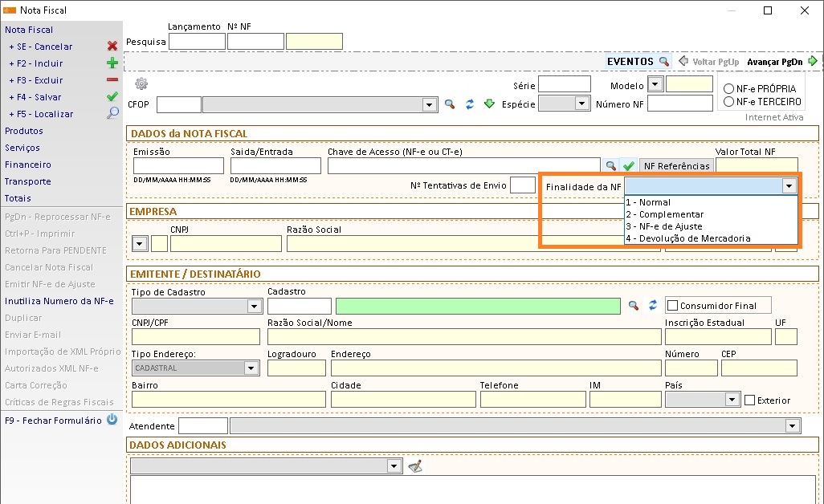Click the green checkmark Salvar icon
The height and width of the screenshot is (504, 824).
pyautogui.click(x=112, y=97)
